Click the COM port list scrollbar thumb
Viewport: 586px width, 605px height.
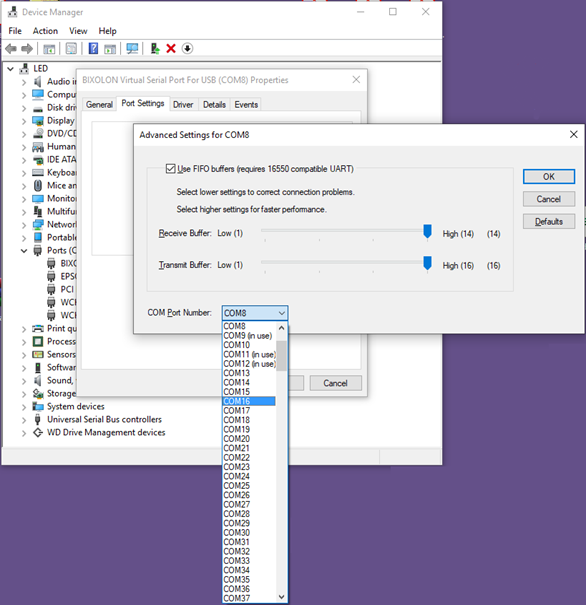point(282,355)
